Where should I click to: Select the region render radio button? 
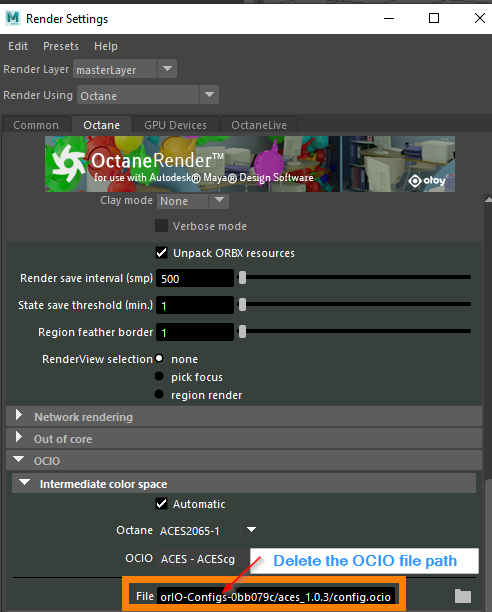tap(159, 394)
